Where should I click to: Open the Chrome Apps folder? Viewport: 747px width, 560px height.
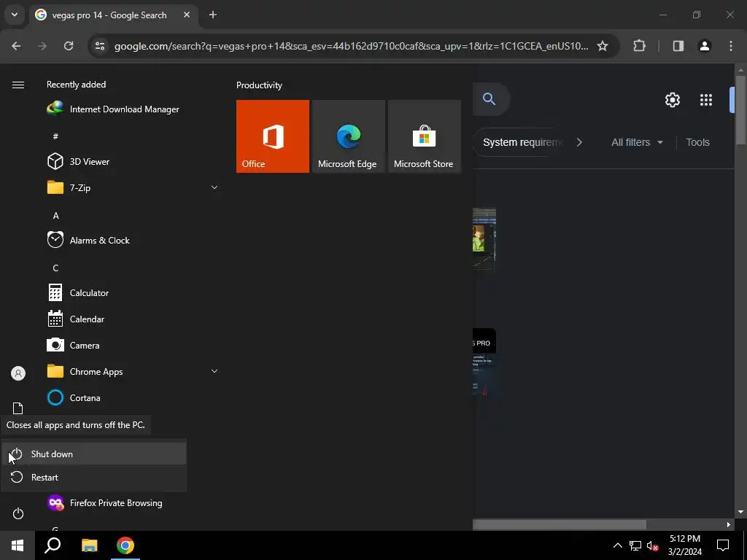coord(85,371)
